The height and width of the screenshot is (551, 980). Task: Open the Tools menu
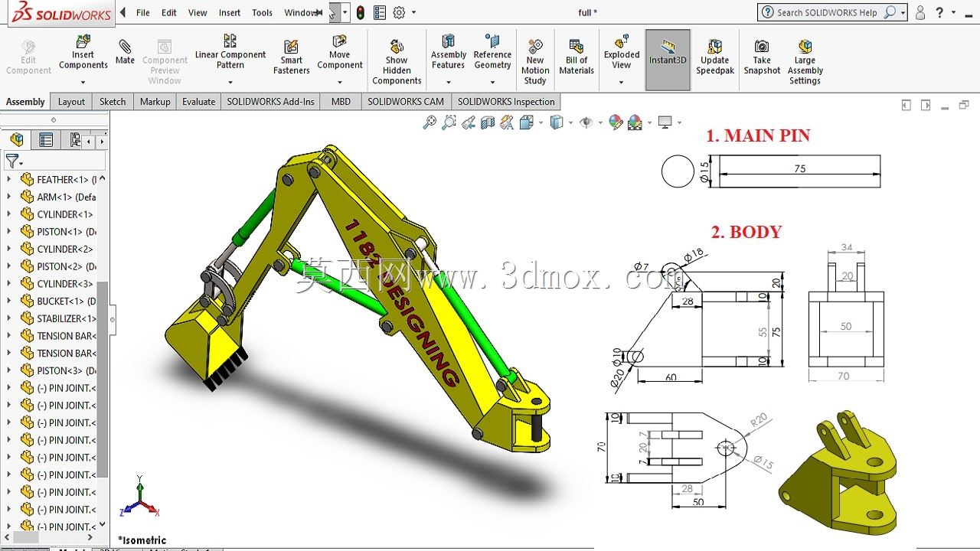262,12
